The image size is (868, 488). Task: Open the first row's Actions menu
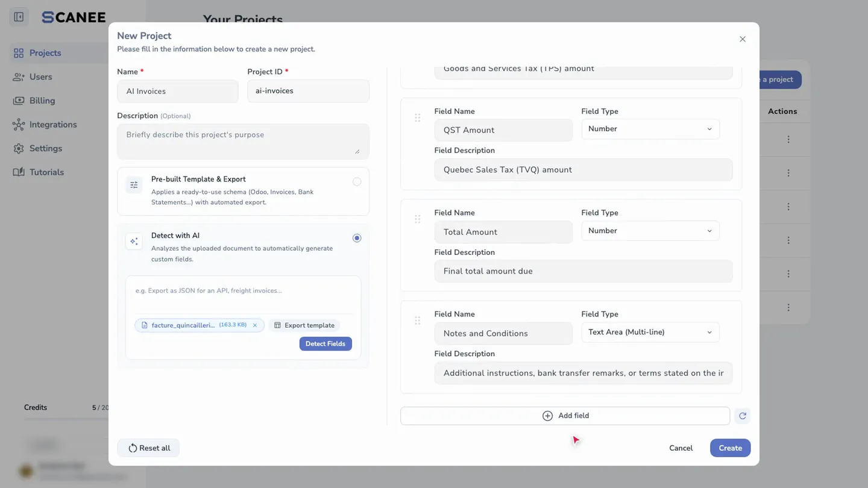(x=788, y=139)
